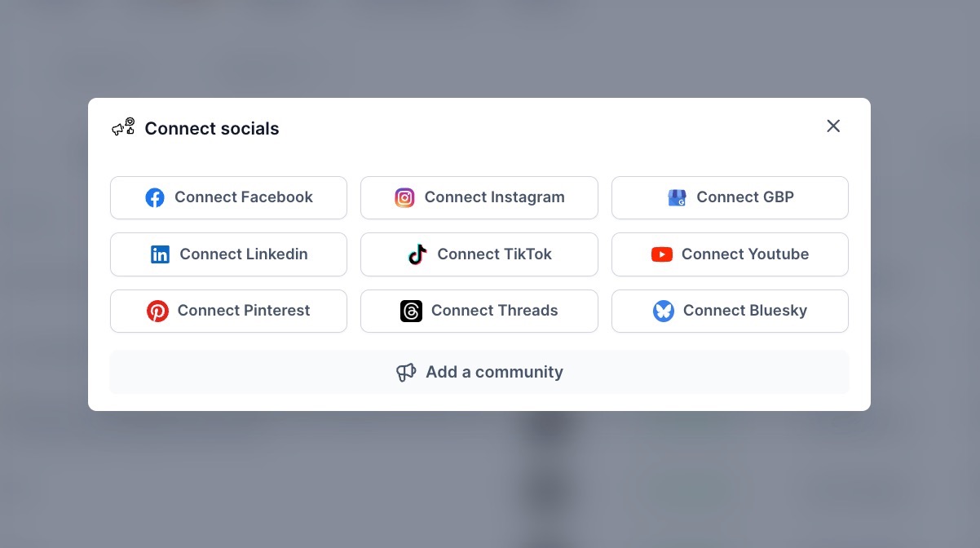Click the LinkedIn logo icon

160,254
